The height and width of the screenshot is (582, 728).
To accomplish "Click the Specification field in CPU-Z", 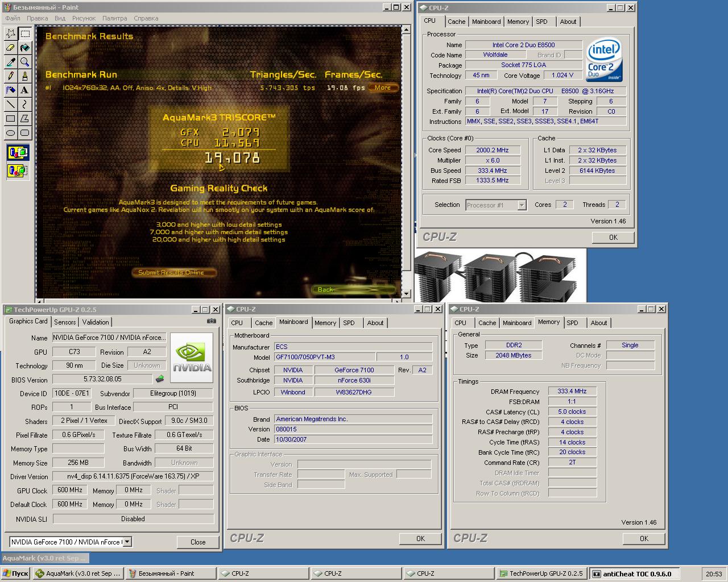I will pos(545,91).
